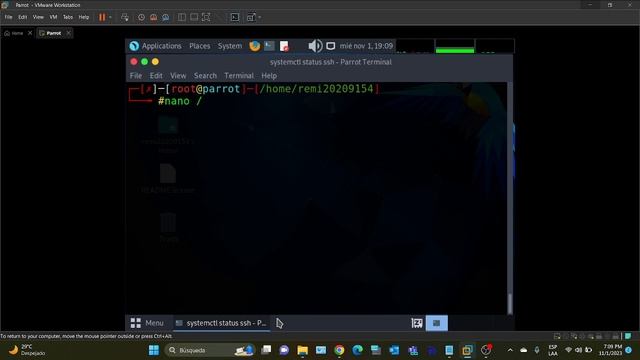Open the ESP LAA language switcher
Screen dimensions: 640x360
(553, 350)
